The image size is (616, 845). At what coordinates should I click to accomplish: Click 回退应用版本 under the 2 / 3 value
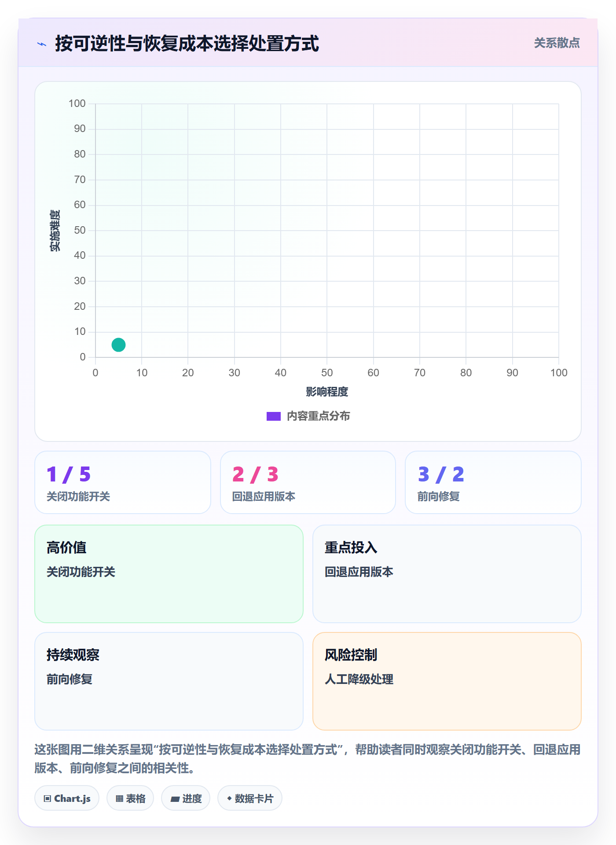pos(264,496)
